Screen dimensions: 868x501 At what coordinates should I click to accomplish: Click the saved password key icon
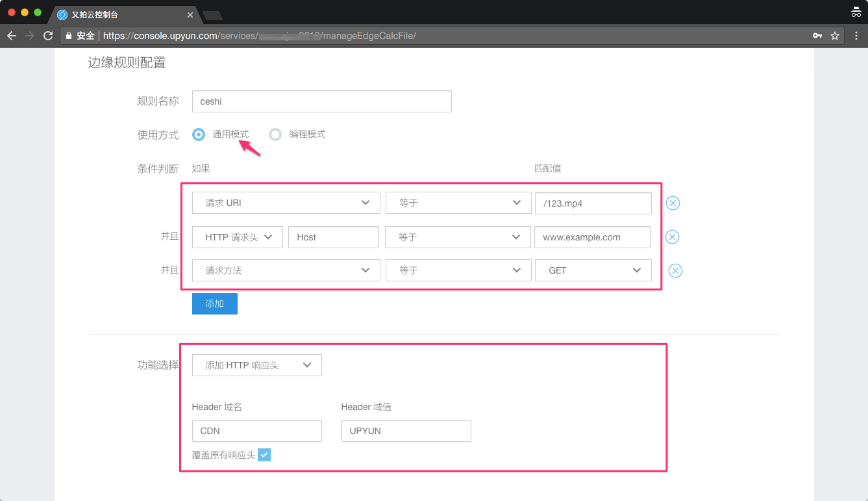click(x=817, y=36)
